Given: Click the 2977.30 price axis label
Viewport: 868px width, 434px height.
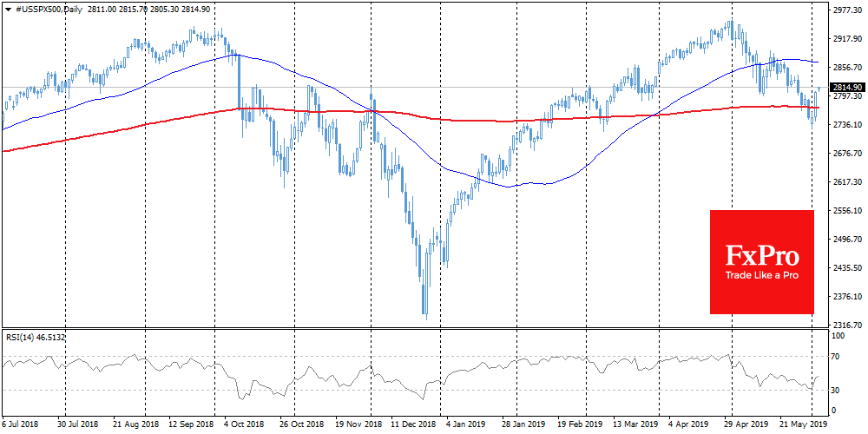Looking at the screenshot, I should click(x=846, y=11).
